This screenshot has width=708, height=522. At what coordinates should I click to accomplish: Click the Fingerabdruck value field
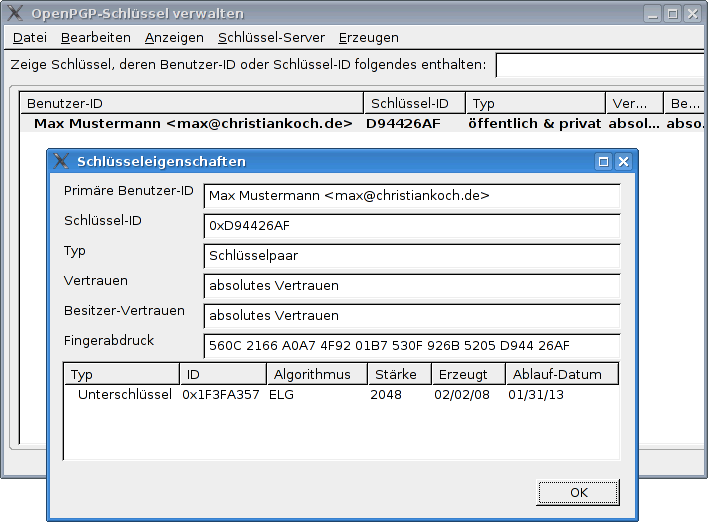[411, 346]
